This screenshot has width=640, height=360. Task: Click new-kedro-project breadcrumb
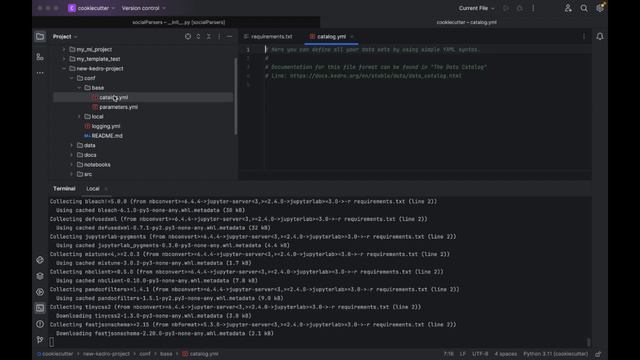click(106, 354)
